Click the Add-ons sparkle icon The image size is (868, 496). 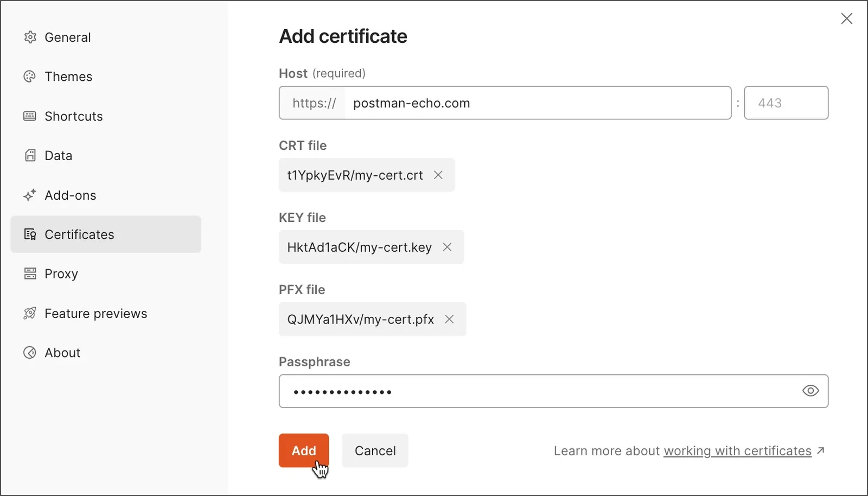point(30,195)
